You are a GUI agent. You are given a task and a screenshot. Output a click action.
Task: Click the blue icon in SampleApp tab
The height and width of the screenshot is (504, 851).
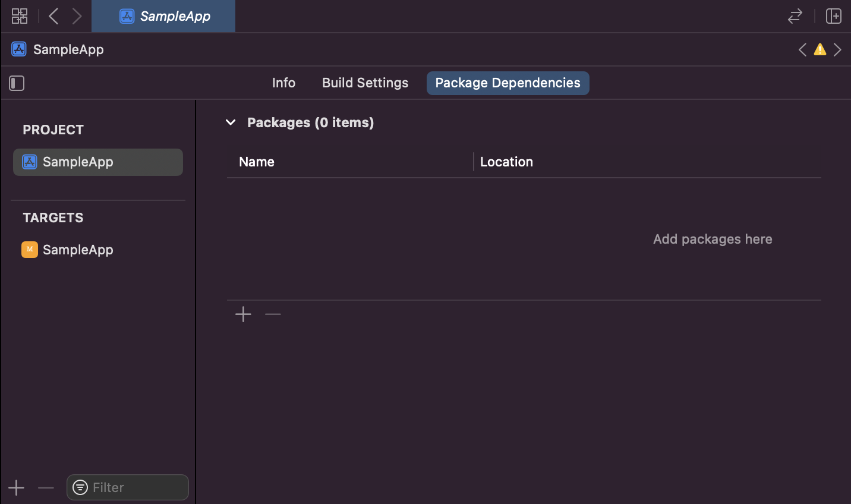(x=127, y=16)
